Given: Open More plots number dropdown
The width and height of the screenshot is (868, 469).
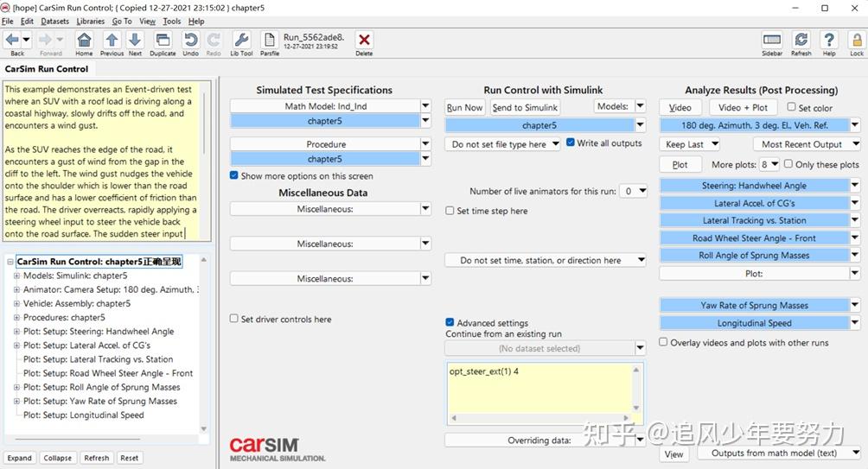Looking at the screenshot, I should point(770,164).
